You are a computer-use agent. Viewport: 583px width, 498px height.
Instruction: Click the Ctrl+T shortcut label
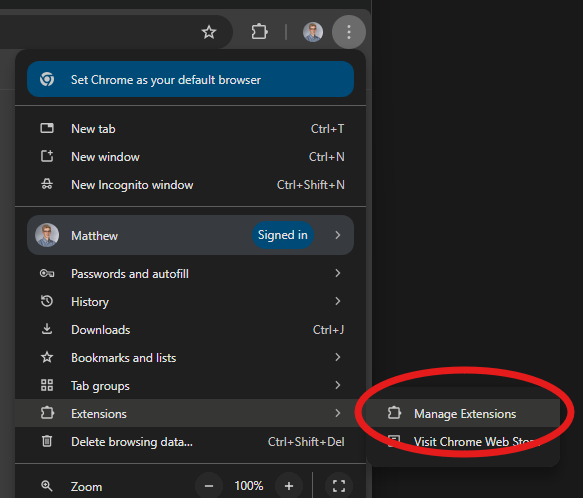(328, 129)
